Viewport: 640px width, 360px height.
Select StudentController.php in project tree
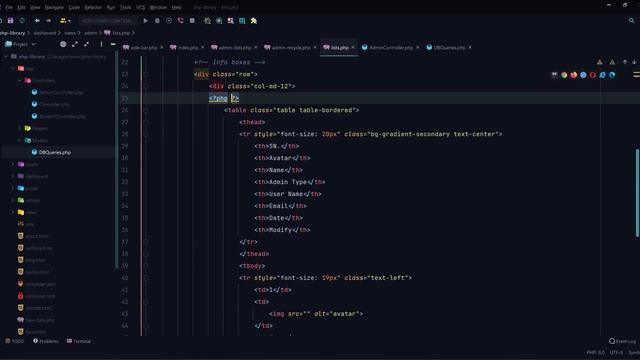click(62, 116)
